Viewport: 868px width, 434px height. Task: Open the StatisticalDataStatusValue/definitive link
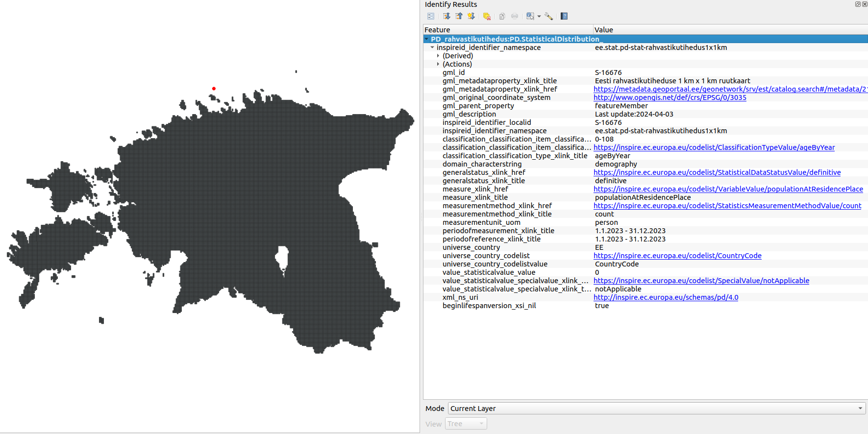pyautogui.click(x=717, y=172)
